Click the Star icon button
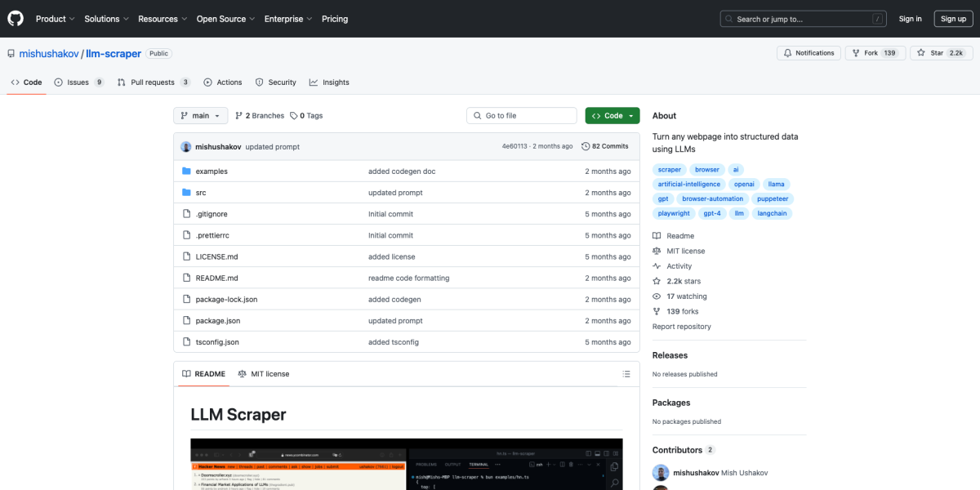980x490 pixels. [x=921, y=53]
